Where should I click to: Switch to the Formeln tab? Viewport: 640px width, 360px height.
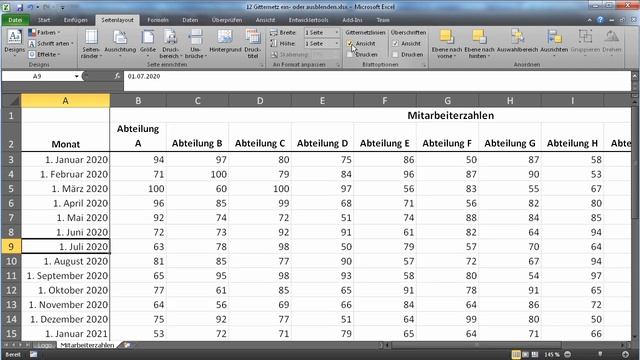(x=158, y=20)
